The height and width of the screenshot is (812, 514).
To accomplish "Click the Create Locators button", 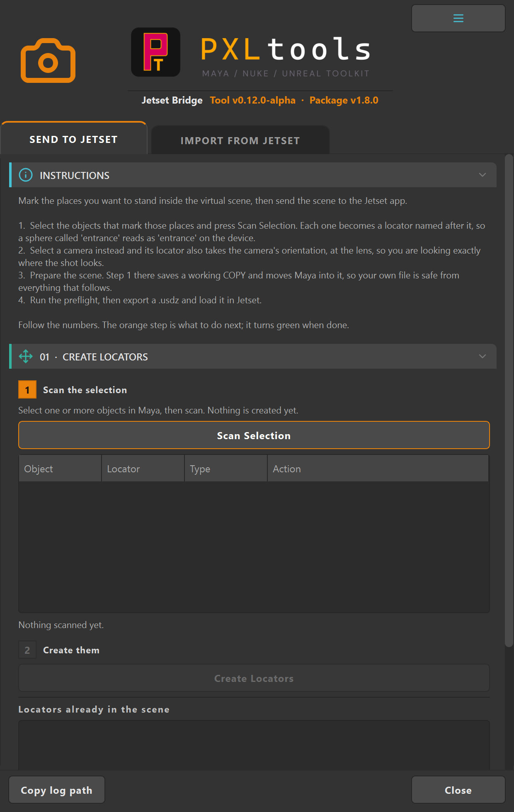I will 254,678.
